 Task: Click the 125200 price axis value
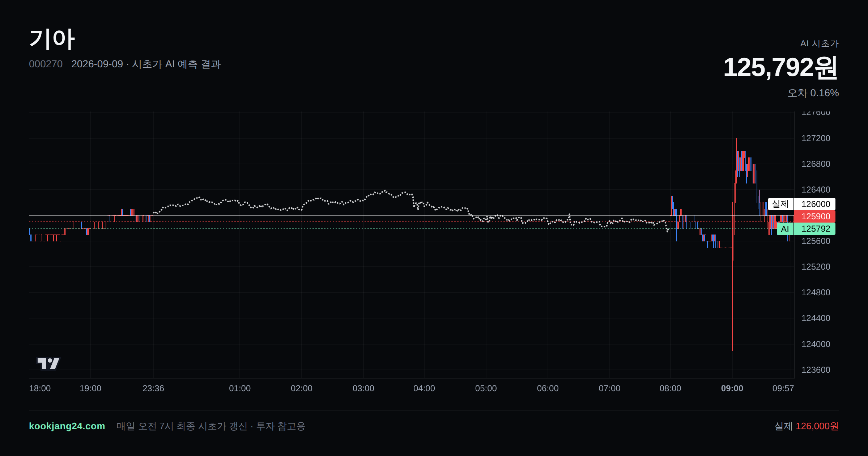click(816, 267)
